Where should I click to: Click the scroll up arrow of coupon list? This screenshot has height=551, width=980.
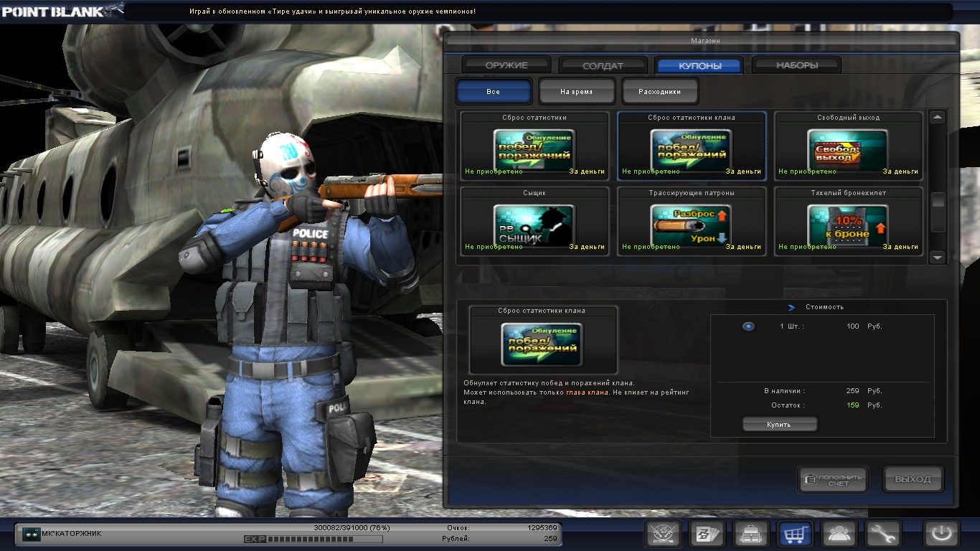[938, 118]
